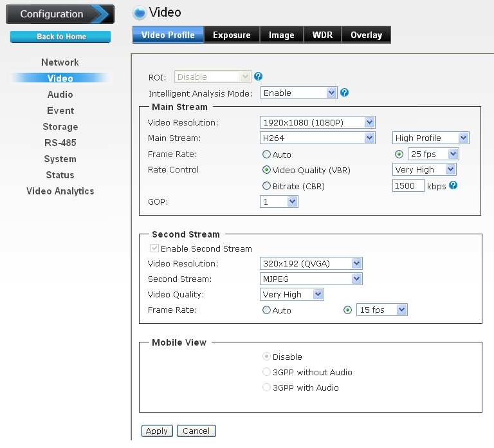Select Mobile View Disable option
This screenshot has width=494, height=448.
click(x=266, y=356)
